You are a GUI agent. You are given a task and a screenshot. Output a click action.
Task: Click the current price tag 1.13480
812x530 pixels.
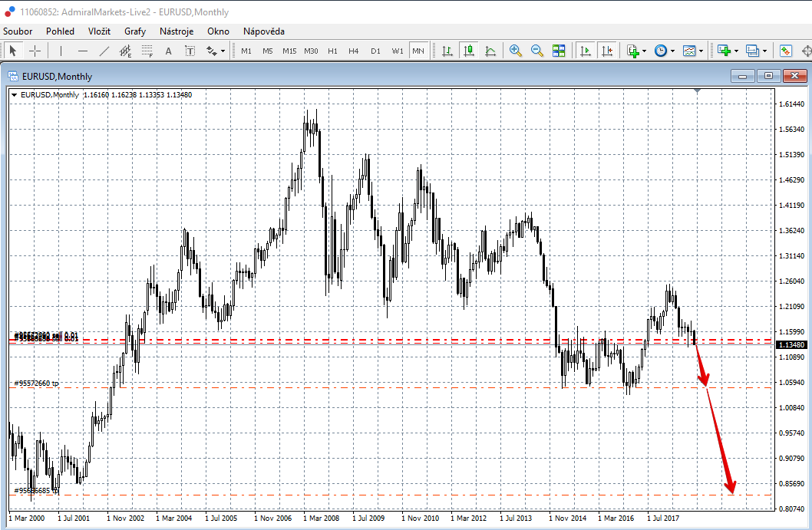792,344
